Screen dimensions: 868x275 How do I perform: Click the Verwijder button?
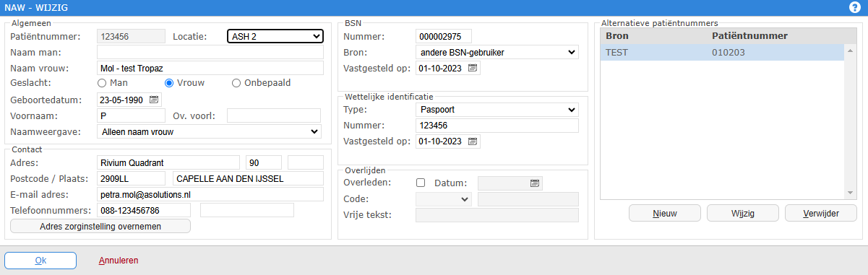pos(820,213)
